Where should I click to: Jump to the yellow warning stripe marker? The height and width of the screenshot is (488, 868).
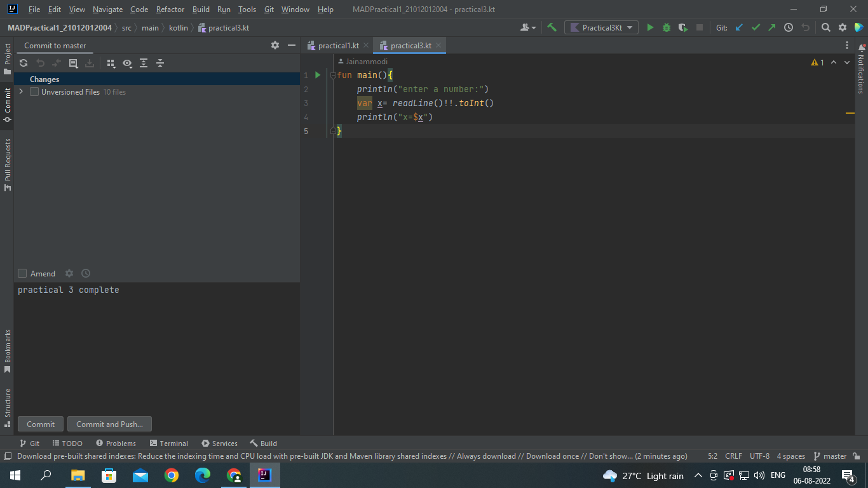tap(850, 113)
